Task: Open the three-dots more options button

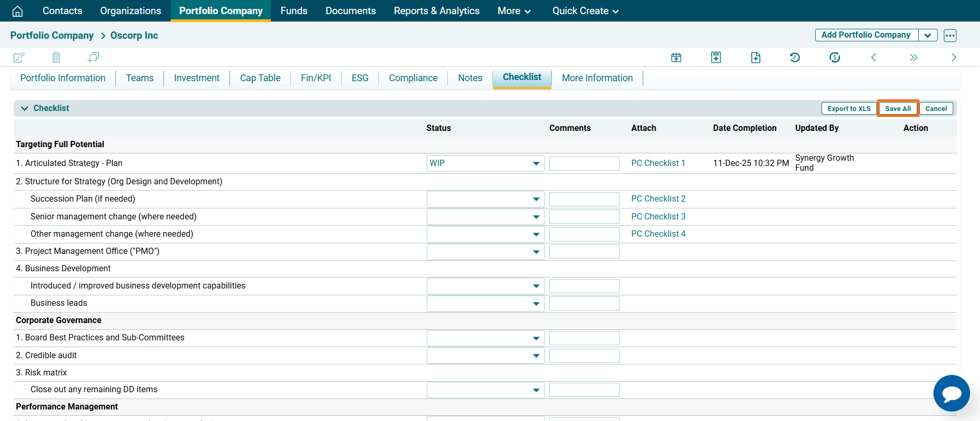Action: click(x=950, y=36)
